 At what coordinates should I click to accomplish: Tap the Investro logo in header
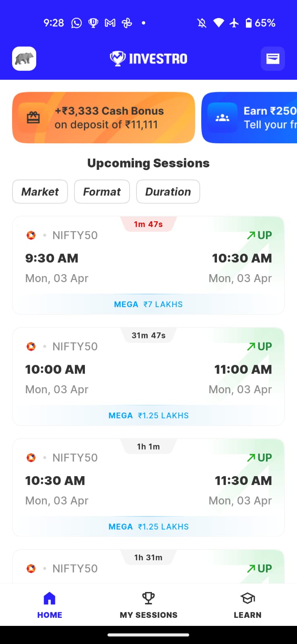click(148, 59)
